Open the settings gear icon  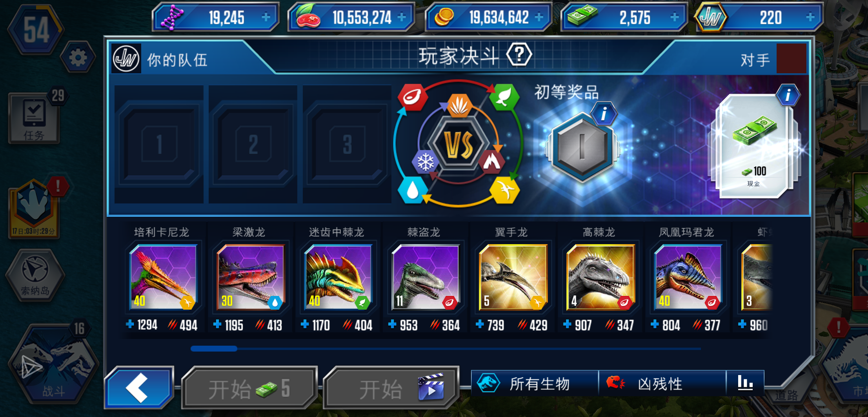click(78, 58)
